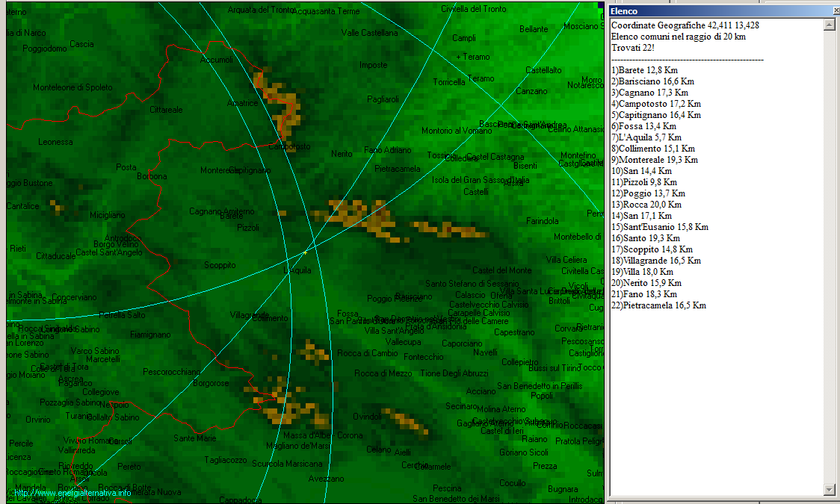This screenshot has height=504, width=840.
Task: Click the Elenco panel title bar
Action: pos(723,11)
